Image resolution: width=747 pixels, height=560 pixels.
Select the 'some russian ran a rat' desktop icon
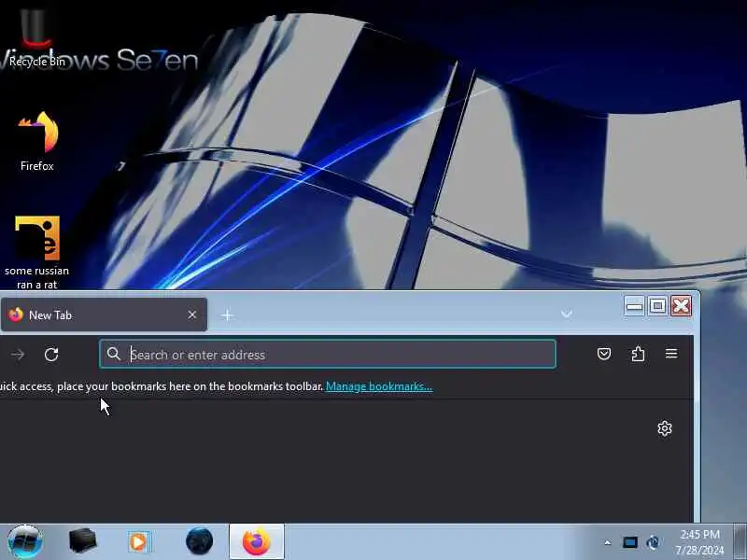point(36,252)
